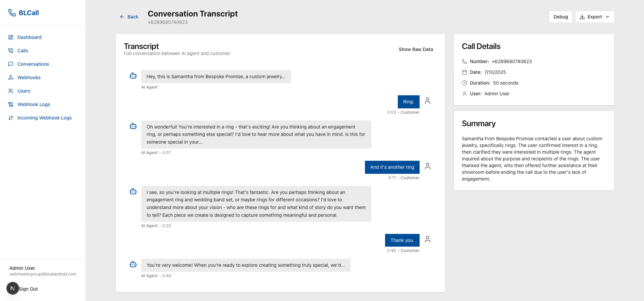Click the BLCall phone logo icon
This screenshot has height=301, width=644.
[12, 13]
